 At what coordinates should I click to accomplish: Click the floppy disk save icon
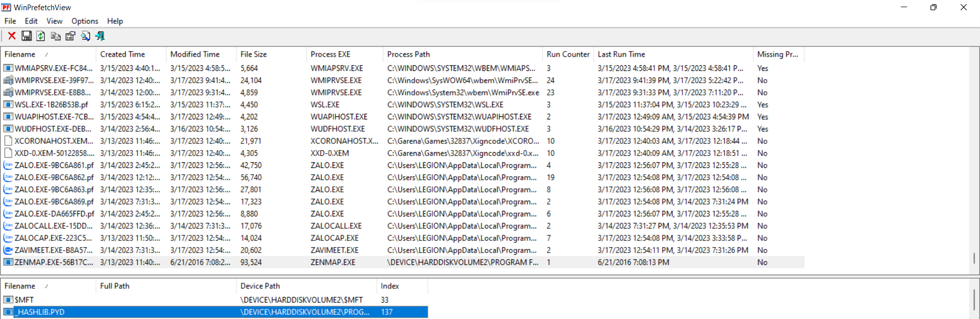[27, 36]
